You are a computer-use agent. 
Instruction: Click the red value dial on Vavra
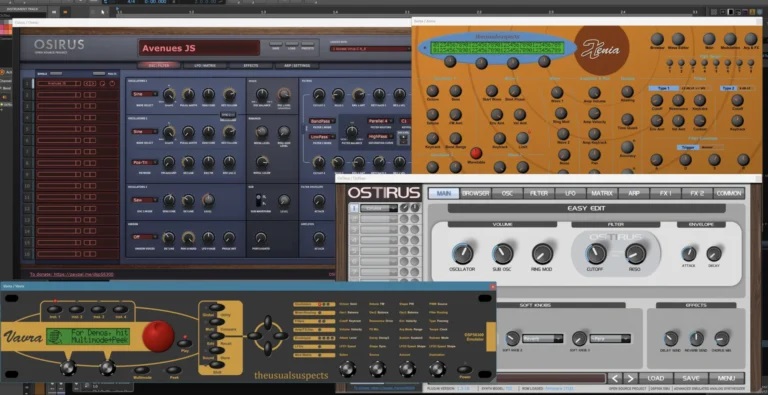[x=158, y=336]
